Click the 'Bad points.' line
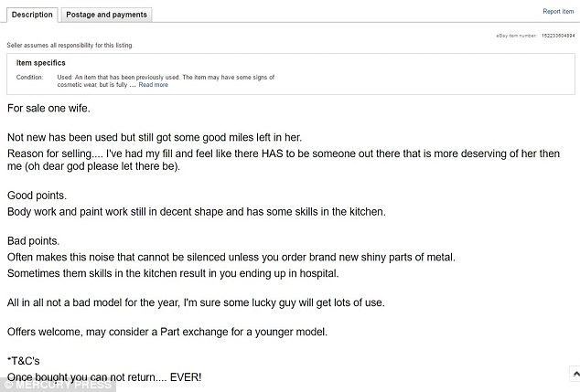 point(33,241)
